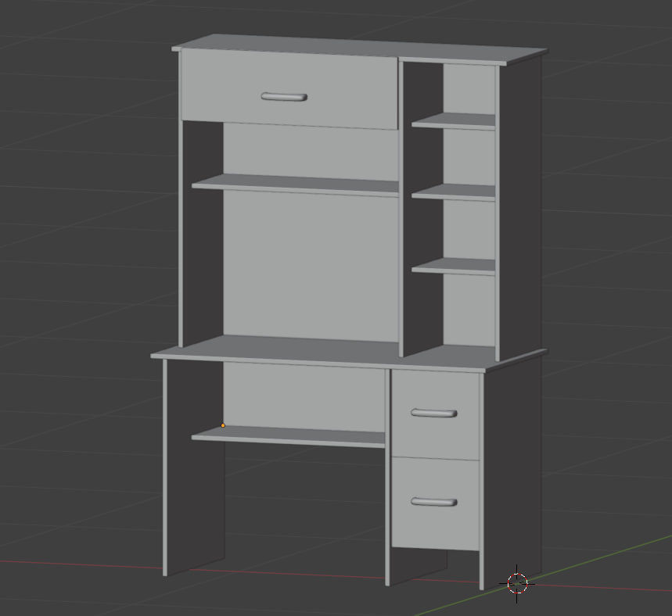Click the top desk drawer handle
Viewport: 672px width, 616px height.
coord(433,413)
